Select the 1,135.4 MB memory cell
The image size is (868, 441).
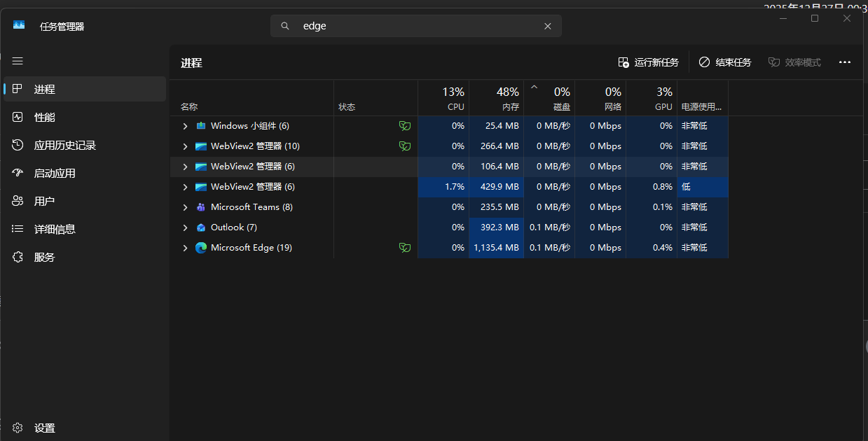[x=496, y=248]
